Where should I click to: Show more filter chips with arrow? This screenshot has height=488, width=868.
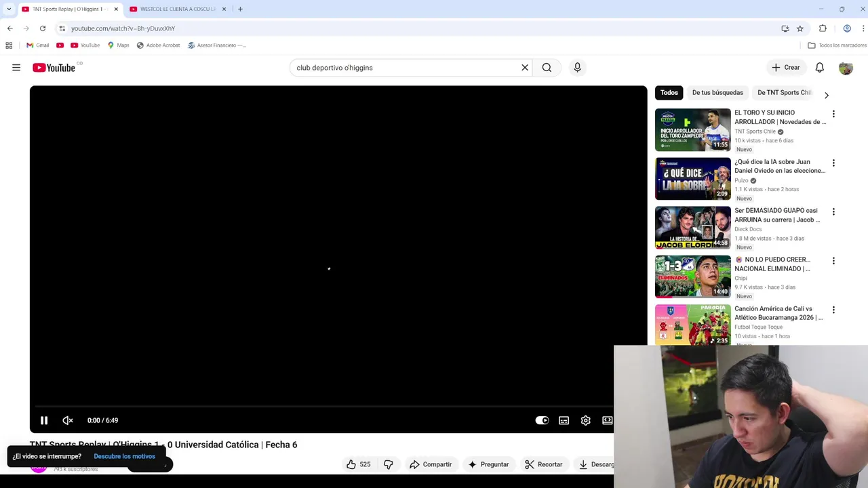pyautogui.click(x=827, y=96)
